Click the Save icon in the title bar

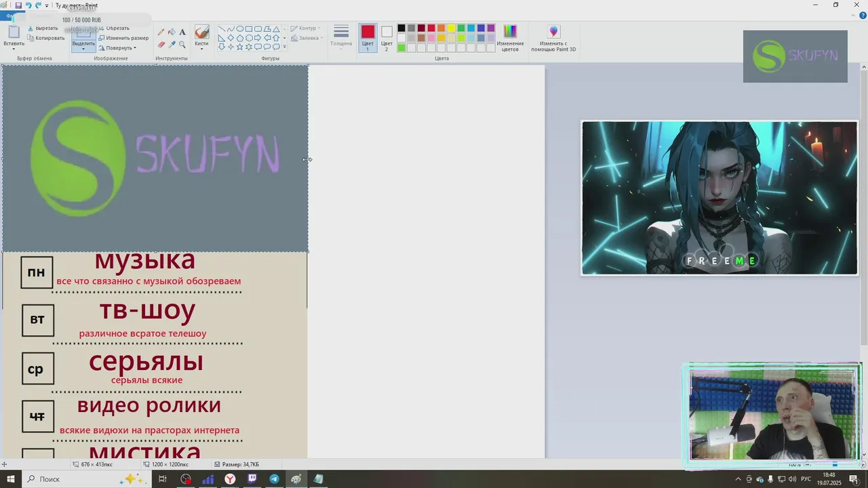pyautogui.click(x=18, y=5)
